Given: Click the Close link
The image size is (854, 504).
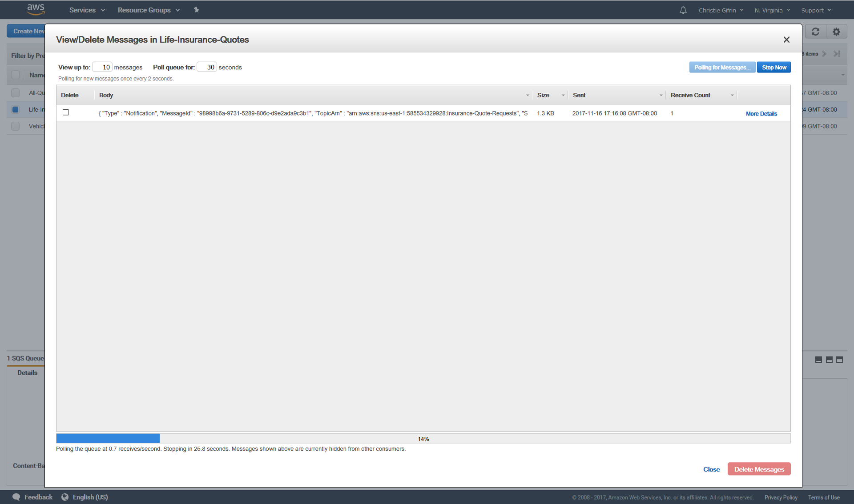Looking at the screenshot, I should [711, 469].
